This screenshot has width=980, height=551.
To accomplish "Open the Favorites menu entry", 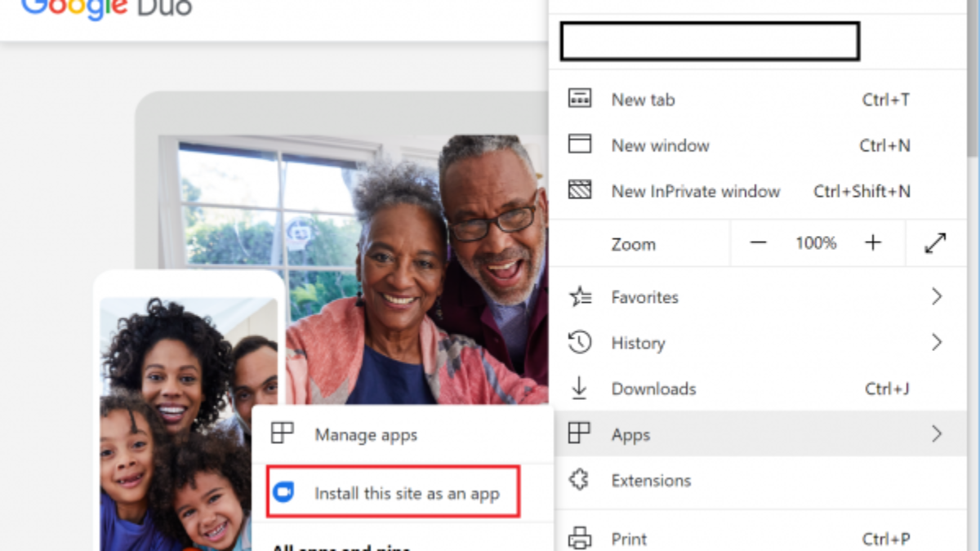I will (759, 296).
